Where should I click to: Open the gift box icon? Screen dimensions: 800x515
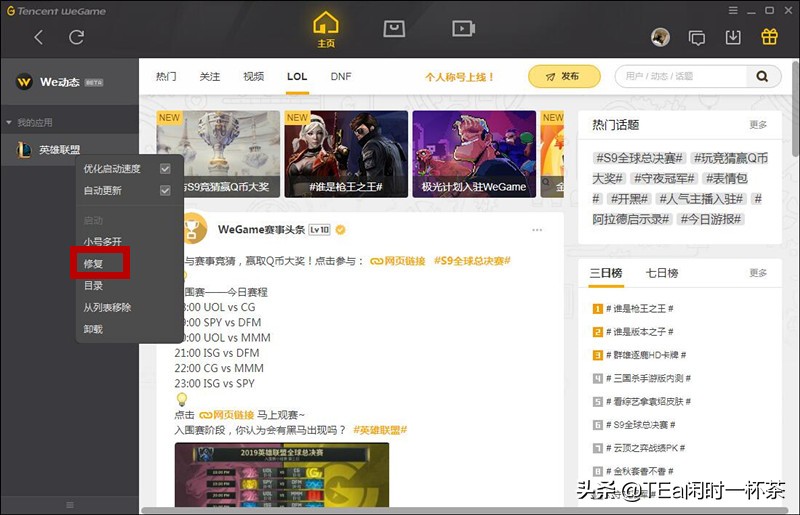(x=769, y=37)
